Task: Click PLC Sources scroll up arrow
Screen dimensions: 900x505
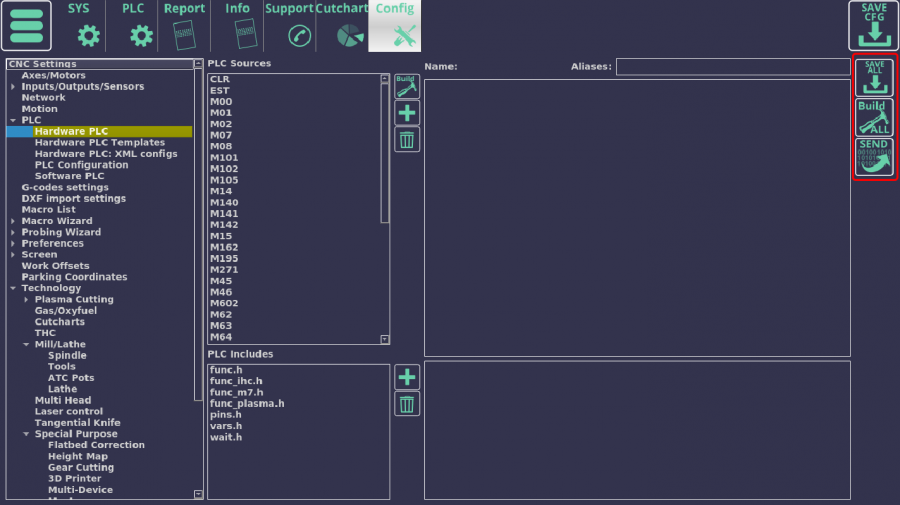Action: click(x=385, y=79)
